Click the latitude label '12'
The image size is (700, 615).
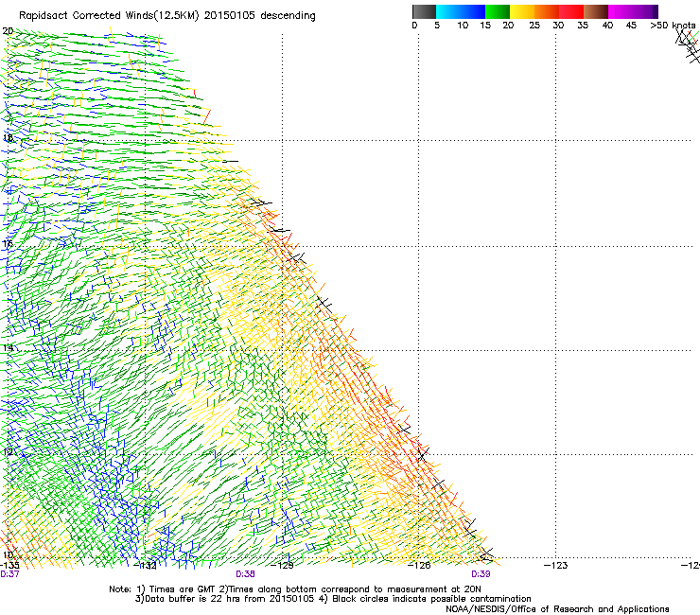pos(8,452)
